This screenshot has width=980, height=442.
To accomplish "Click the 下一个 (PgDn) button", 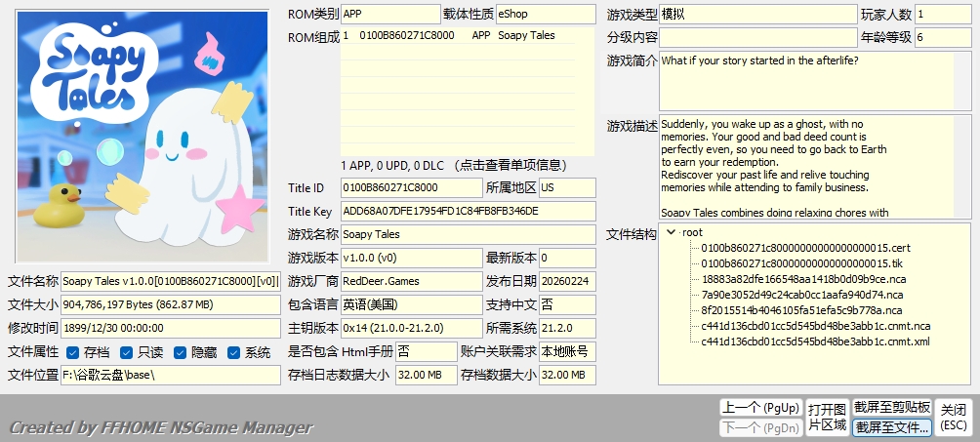I will [760, 427].
